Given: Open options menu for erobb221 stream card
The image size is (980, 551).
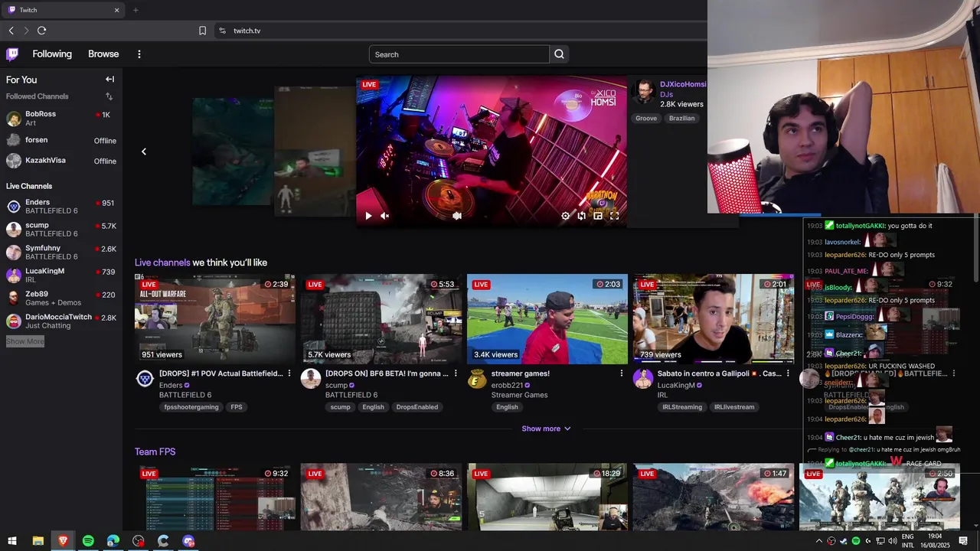Looking at the screenshot, I should point(621,373).
